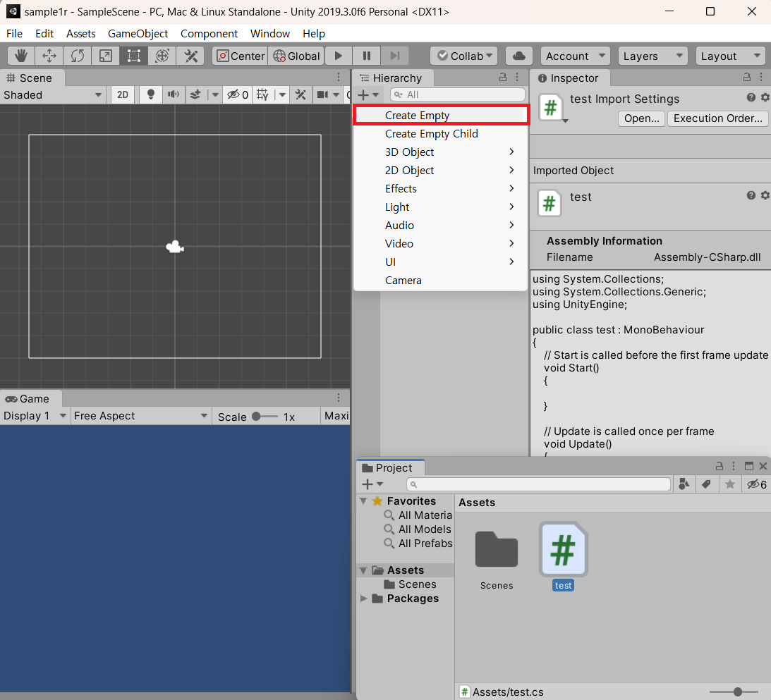771x700 pixels.
Task: Click the Execution Order... button
Action: 717,118
